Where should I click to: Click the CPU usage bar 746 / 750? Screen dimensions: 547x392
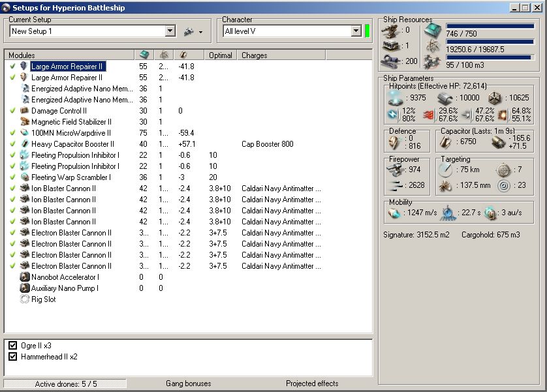pyautogui.click(x=490, y=26)
